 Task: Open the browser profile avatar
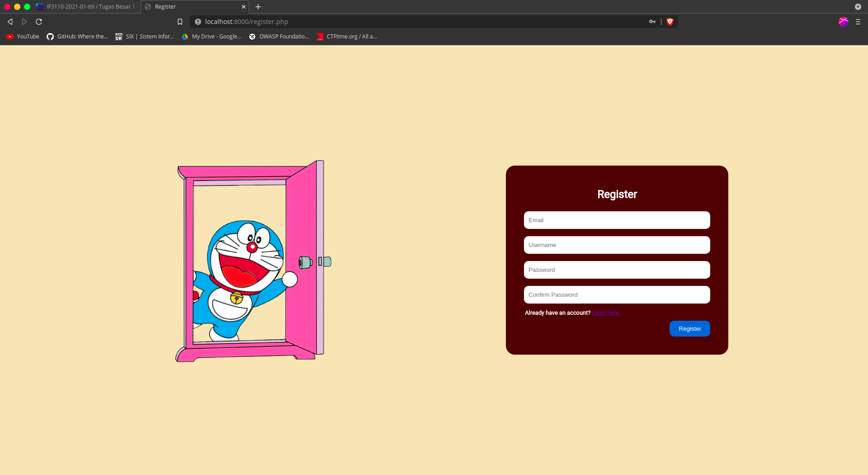[x=844, y=22]
